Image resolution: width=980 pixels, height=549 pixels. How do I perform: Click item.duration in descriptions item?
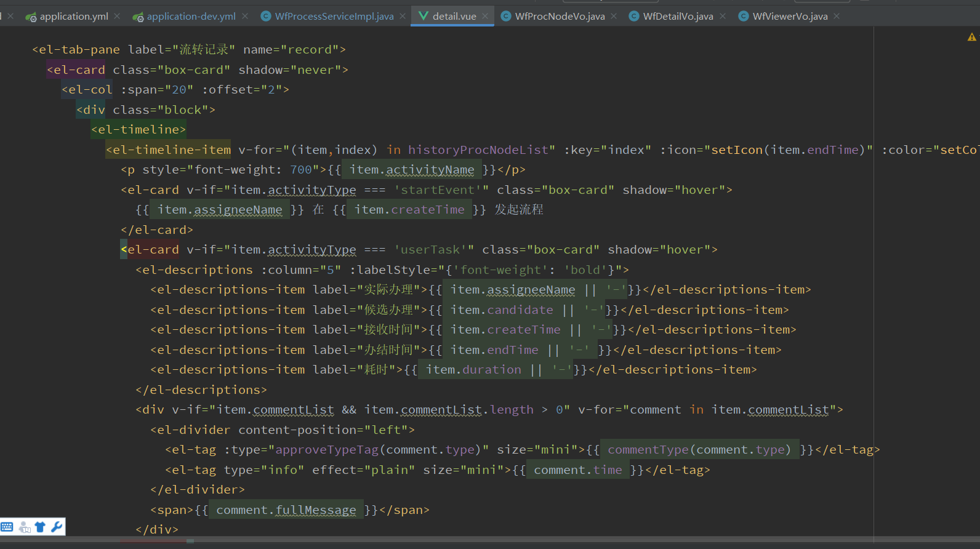click(473, 369)
